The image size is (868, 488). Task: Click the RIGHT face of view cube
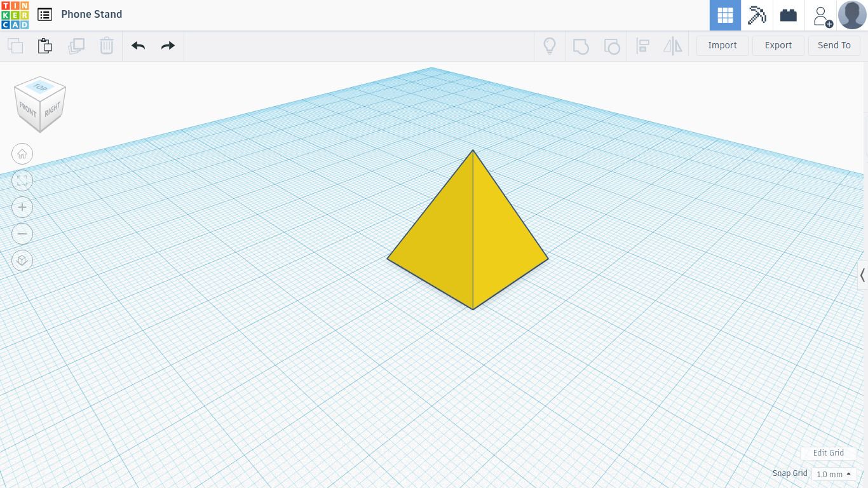[53, 108]
